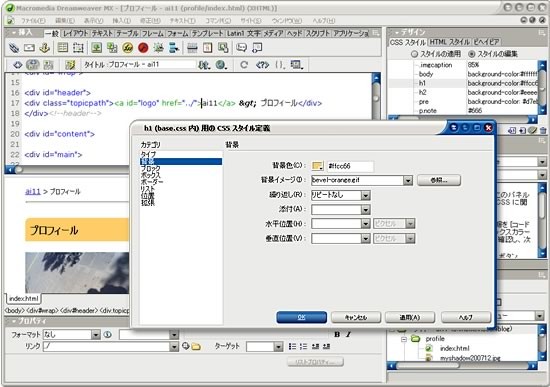550x387 pixels.
Task: Select the ボックス category in the list
Action: tap(151, 175)
